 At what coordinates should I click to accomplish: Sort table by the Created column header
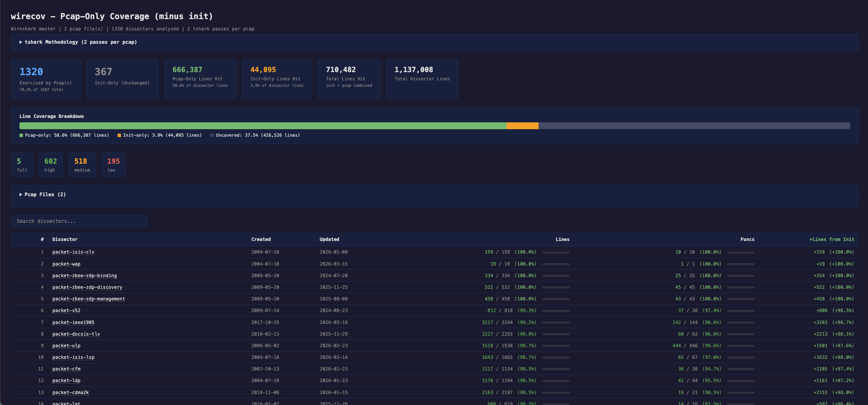click(261, 239)
